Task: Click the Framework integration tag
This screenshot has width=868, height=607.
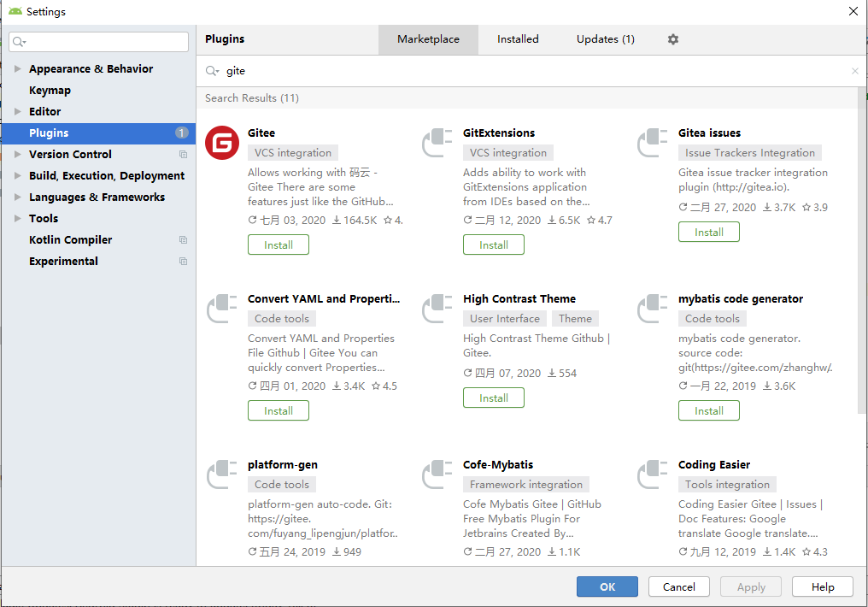Action: pos(526,485)
